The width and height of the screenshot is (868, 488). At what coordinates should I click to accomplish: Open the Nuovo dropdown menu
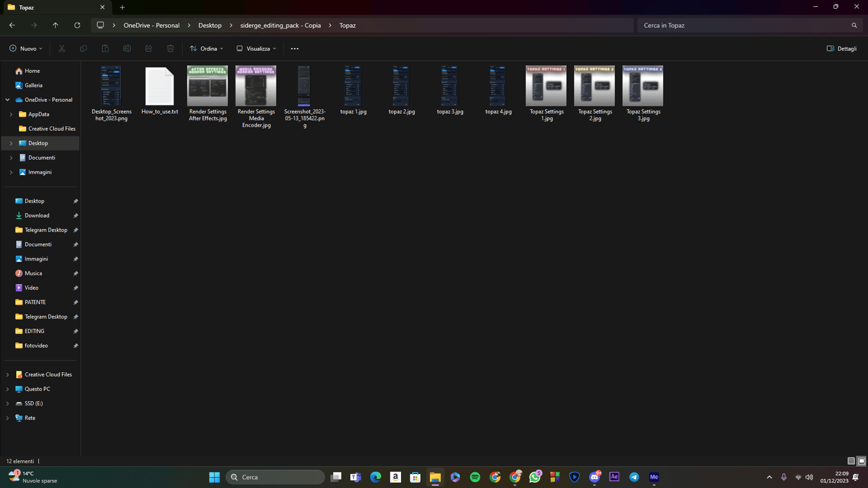point(26,49)
